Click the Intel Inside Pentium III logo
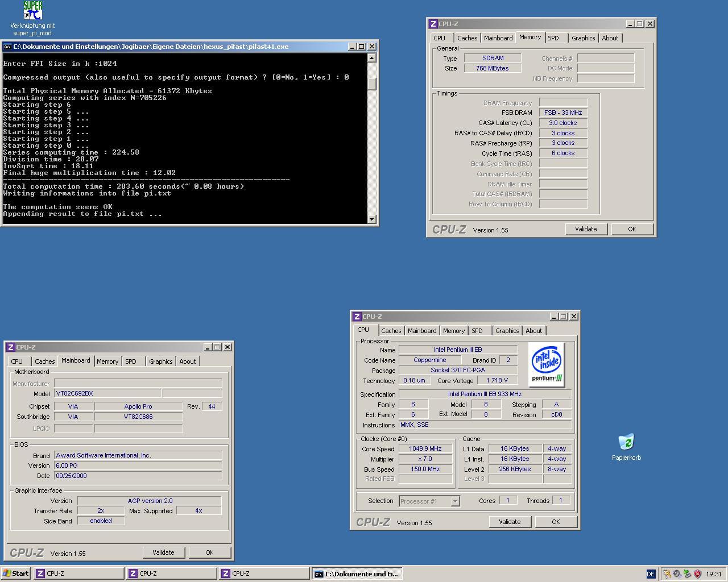The image size is (728, 582). pyautogui.click(x=547, y=364)
